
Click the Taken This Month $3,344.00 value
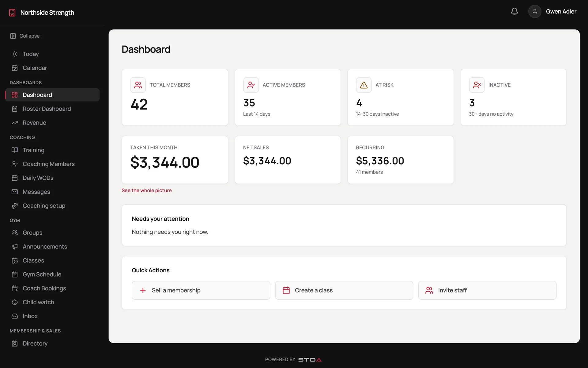point(165,162)
